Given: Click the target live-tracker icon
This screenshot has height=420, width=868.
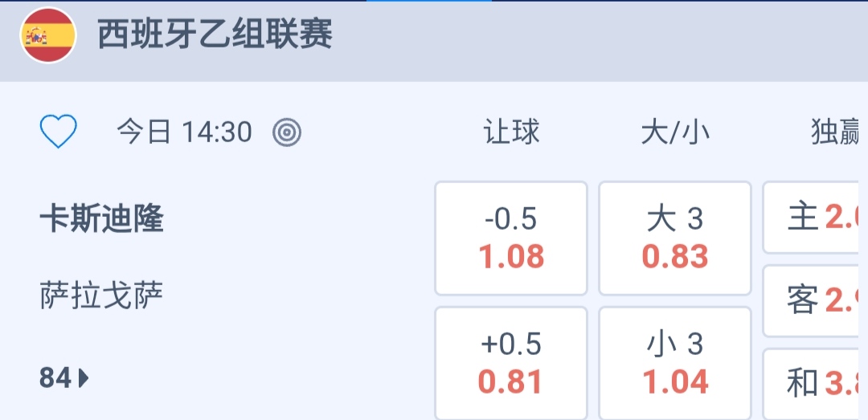Looking at the screenshot, I should (287, 133).
